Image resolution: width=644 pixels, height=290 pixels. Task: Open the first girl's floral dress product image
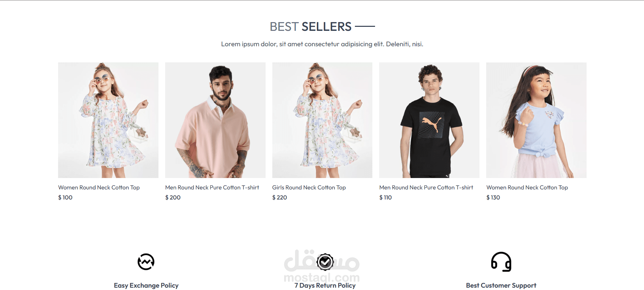tap(108, 120)
